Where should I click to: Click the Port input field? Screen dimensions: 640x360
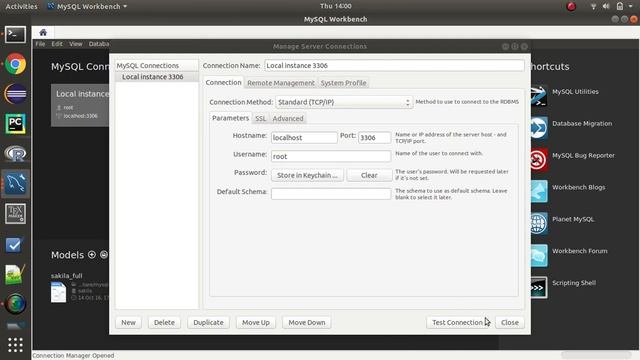pos(374,138)
